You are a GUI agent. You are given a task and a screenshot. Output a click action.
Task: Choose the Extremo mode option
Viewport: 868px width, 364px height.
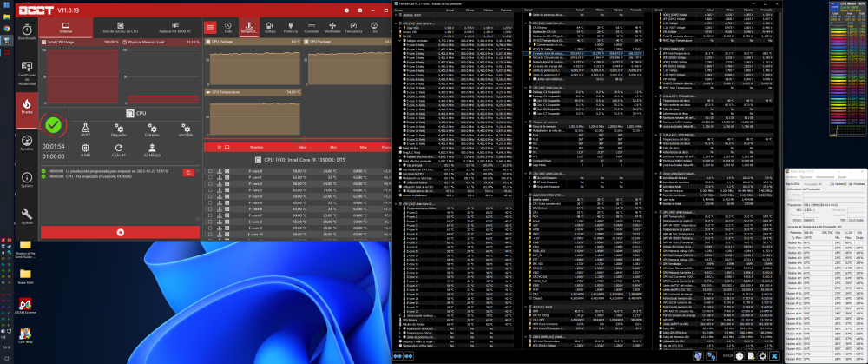tap(152, 130)
